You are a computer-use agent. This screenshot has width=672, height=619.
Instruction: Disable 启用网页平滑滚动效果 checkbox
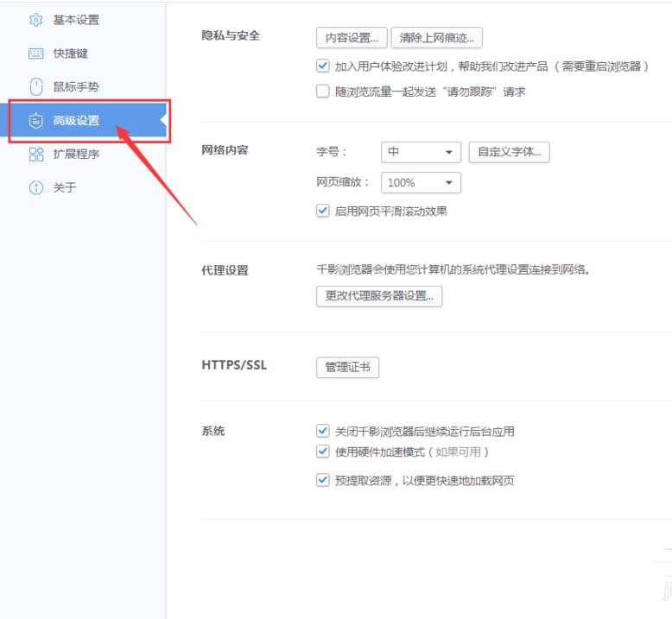(323, 211)
